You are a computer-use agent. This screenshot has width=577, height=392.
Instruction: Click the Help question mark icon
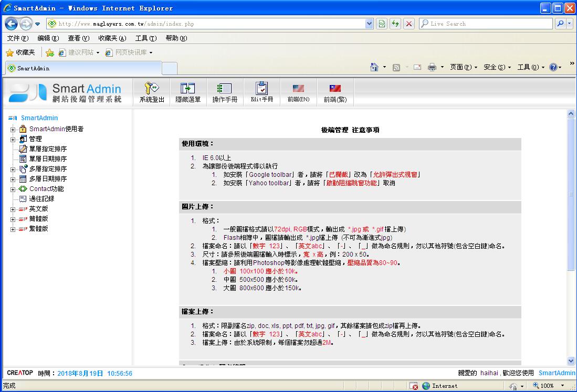pyautogui.click(x=553, y=67)
